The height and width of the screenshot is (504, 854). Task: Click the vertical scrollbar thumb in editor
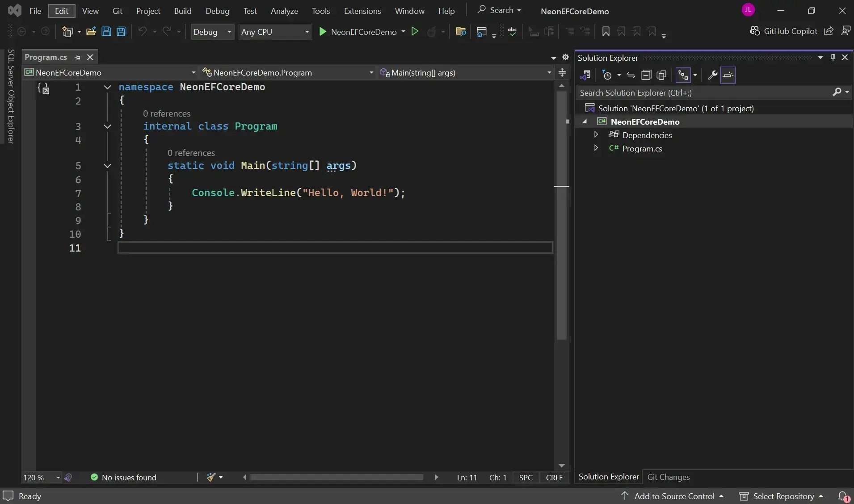click(x=562, y=216)
